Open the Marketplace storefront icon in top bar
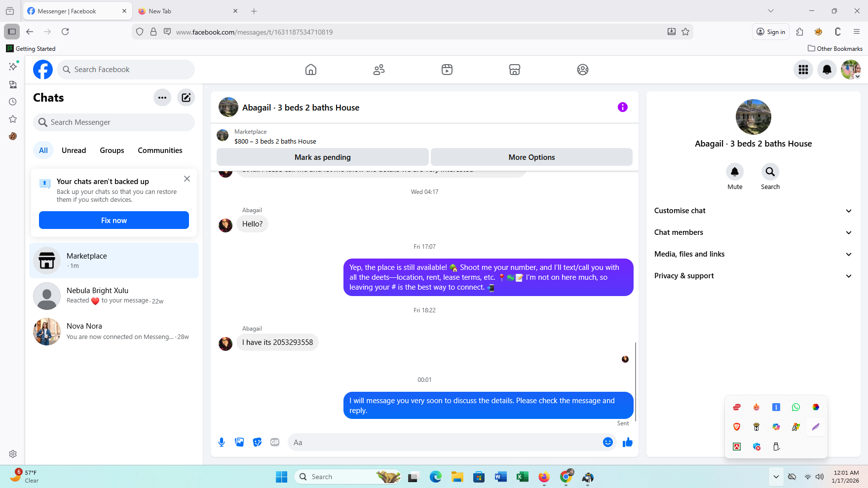 515,70
